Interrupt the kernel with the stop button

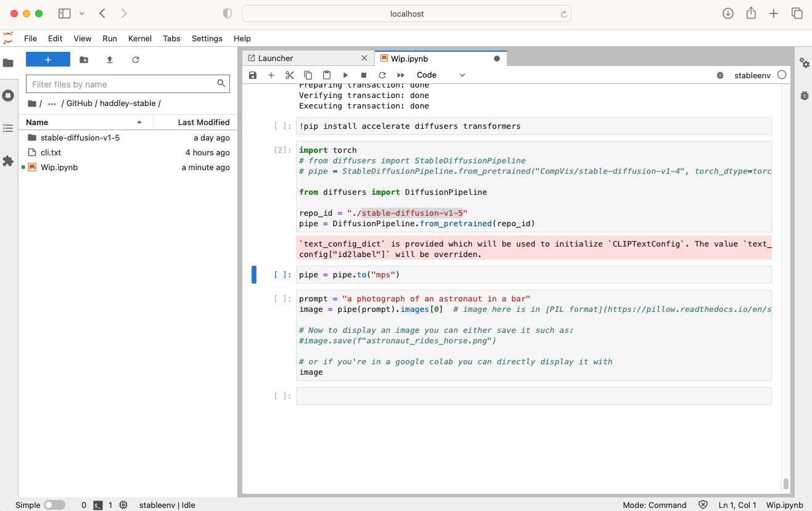click(364, 75)
